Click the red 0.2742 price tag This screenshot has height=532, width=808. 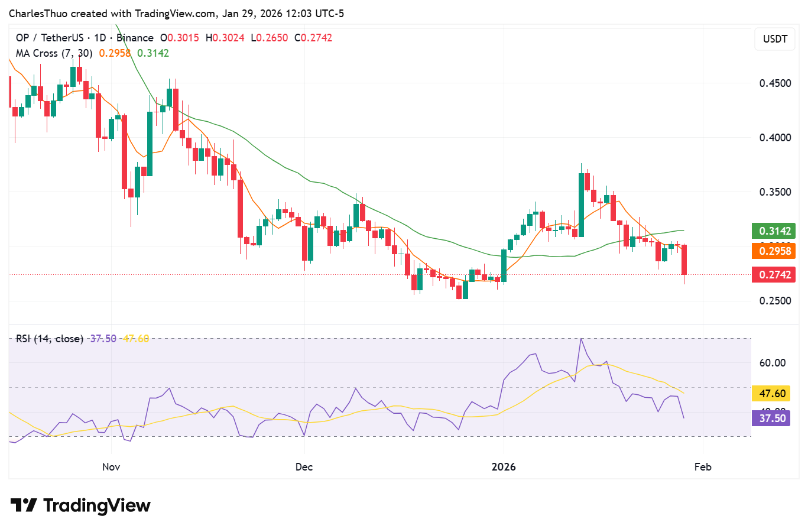(x=773, y=274)
